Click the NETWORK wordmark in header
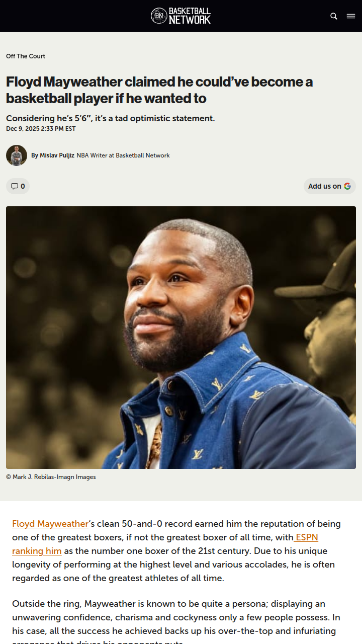Image resolution: width=362 pixels, height=644 pixels. pyautogui.click(x=190, y=20)
